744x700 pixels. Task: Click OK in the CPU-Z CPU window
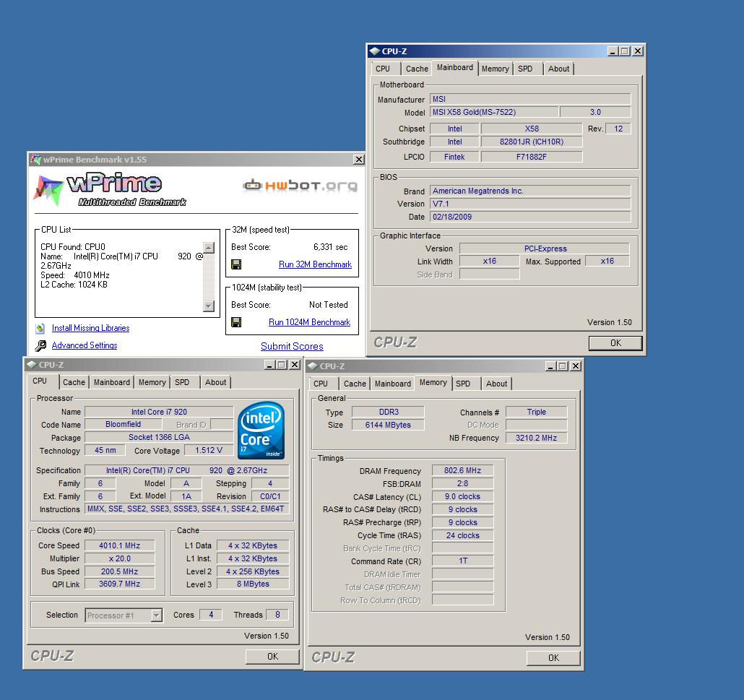[272, 657]
